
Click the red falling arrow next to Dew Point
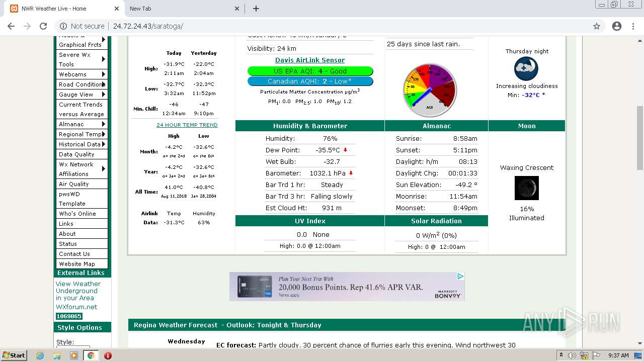coord(345,150)
